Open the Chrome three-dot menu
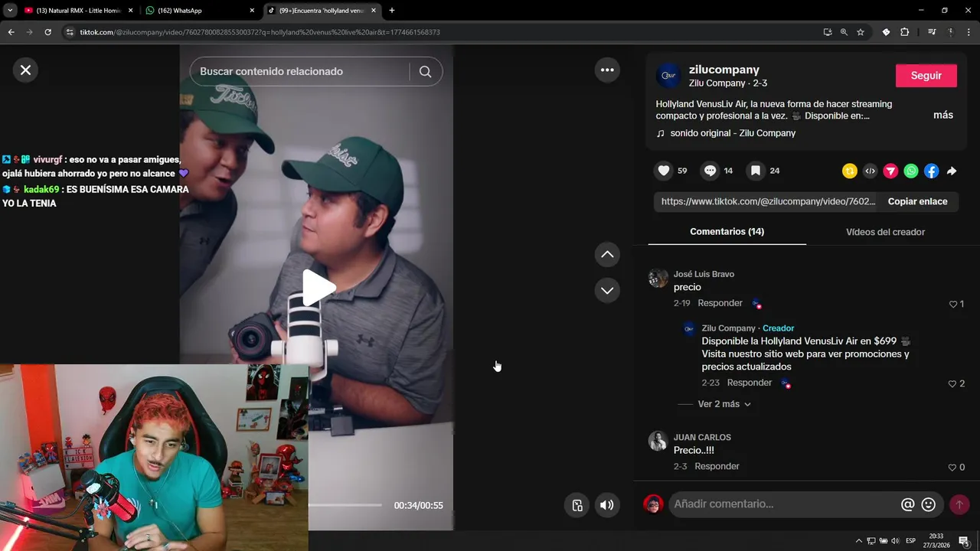980x551 pixels. pyautogui.click(x=969, y=32)
